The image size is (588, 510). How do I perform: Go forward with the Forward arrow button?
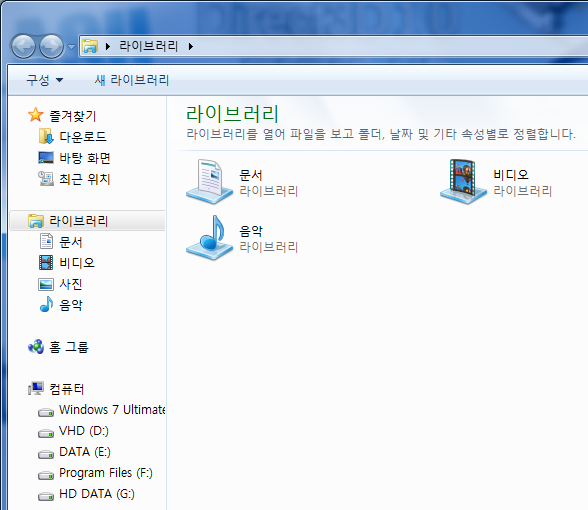(51, 46)
